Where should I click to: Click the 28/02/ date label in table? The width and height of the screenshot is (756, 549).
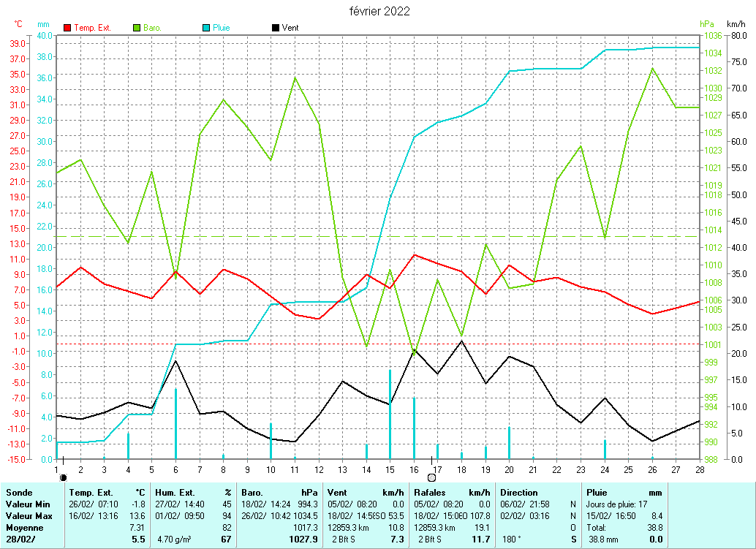20,539
